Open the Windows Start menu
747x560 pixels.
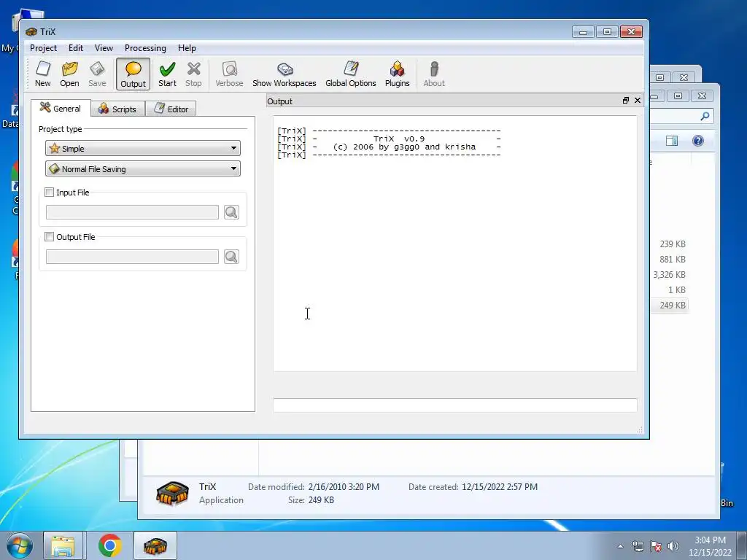20,545
